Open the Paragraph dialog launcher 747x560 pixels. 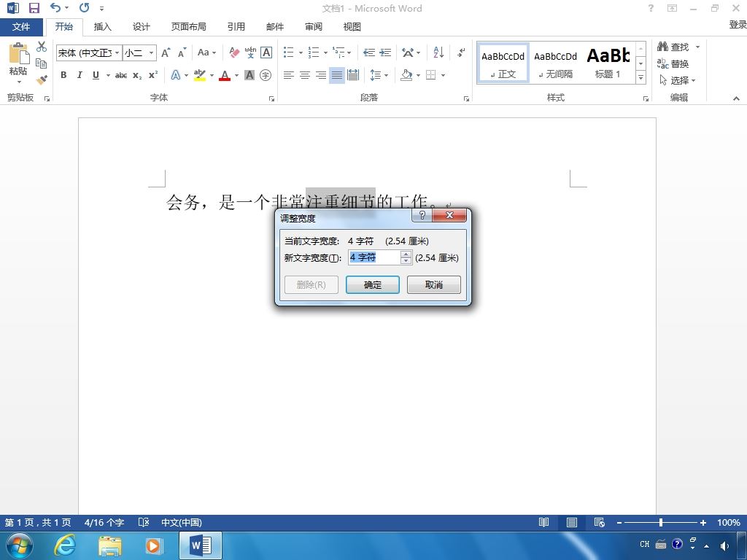(466, 98)
